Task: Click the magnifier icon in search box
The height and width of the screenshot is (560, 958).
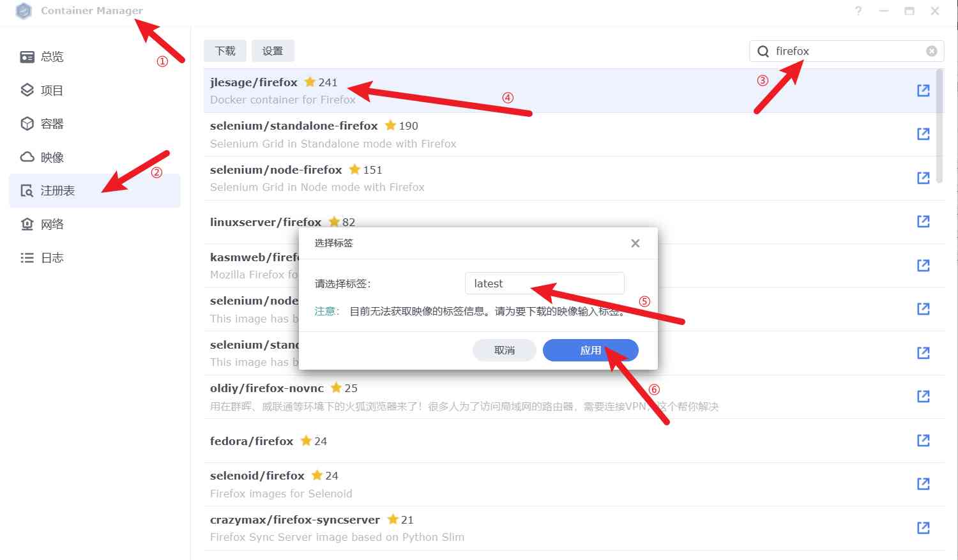Action: [x=763, y=51]
